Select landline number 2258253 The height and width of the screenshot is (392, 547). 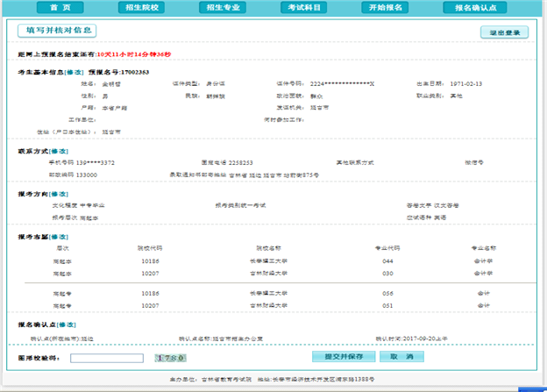(241, 162)
